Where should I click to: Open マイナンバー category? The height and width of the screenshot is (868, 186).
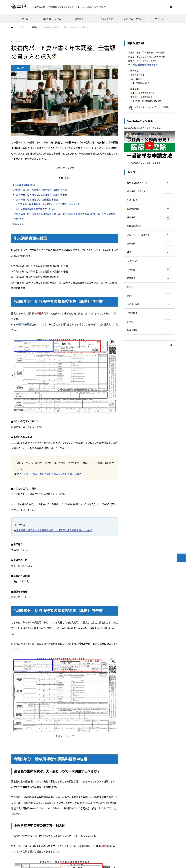(x=149, y=261)
